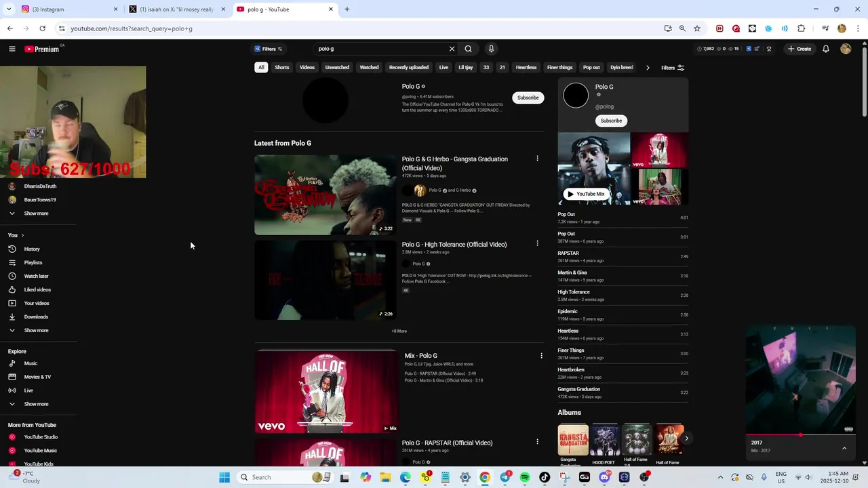Select the Unwatched filter chip

[337, 68]
